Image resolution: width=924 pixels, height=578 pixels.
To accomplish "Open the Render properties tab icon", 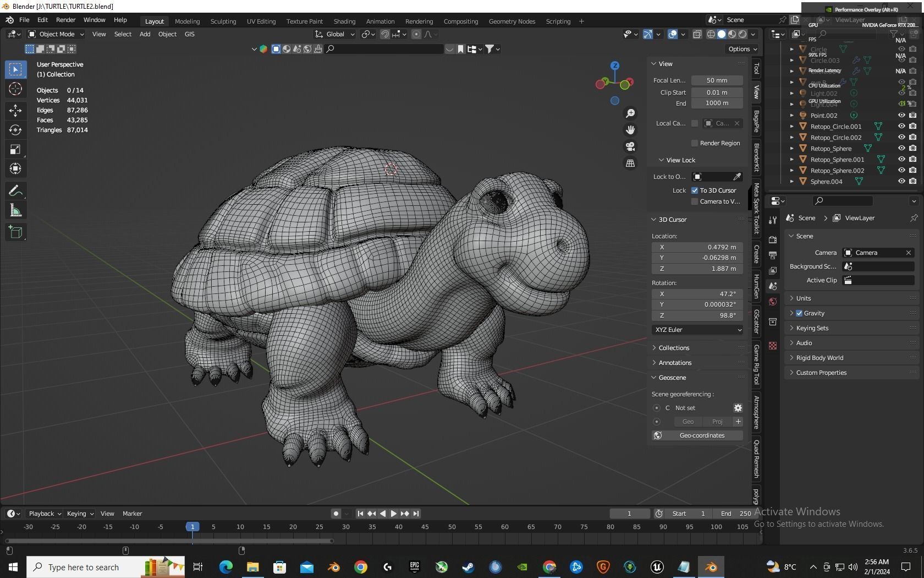I will [773, 240].
